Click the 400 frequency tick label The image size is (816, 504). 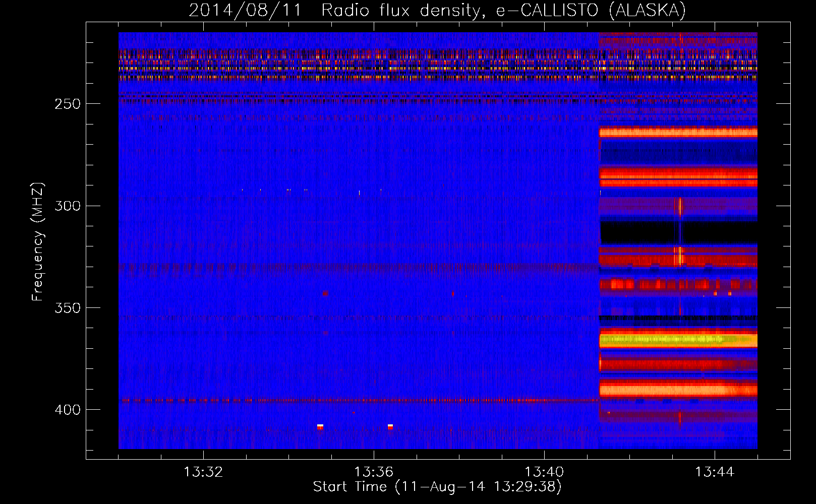tap(68, 410)
